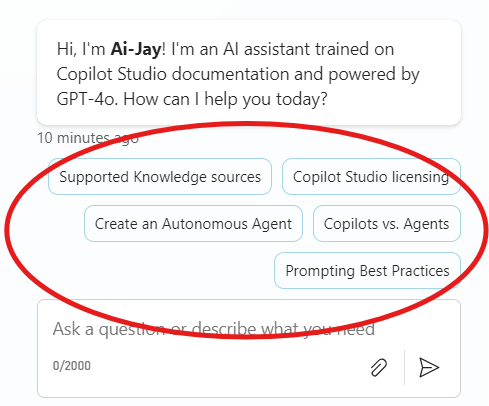Click the divider between attach and send icons

point(404,367)
